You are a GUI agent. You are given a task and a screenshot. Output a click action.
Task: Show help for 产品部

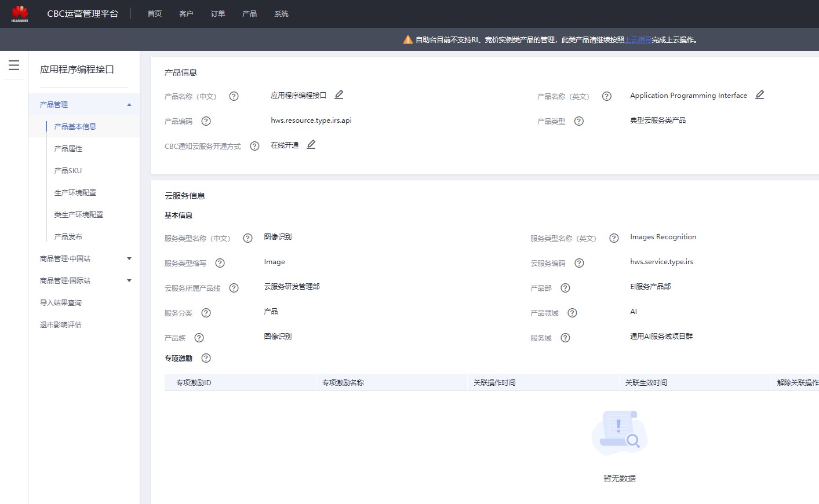pos(565,288)
